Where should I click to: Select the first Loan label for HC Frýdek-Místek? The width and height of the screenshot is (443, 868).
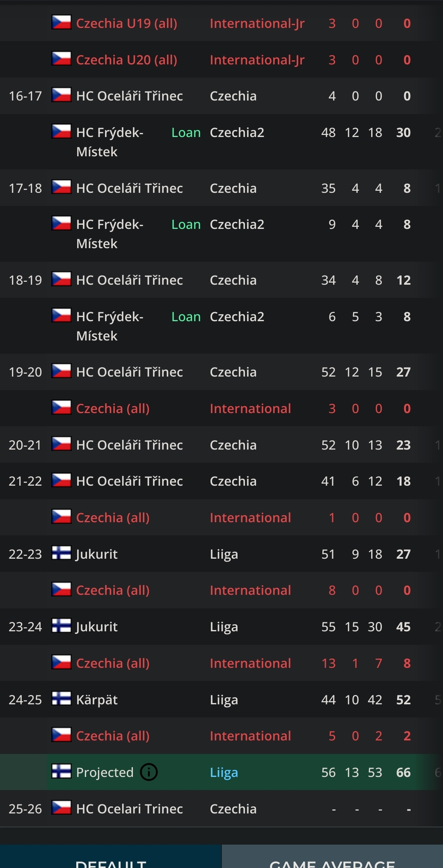(186, 133)
